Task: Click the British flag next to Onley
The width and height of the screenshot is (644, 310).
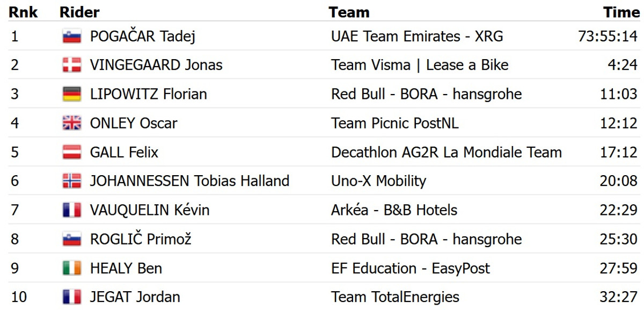Action: tap(71, 124)
